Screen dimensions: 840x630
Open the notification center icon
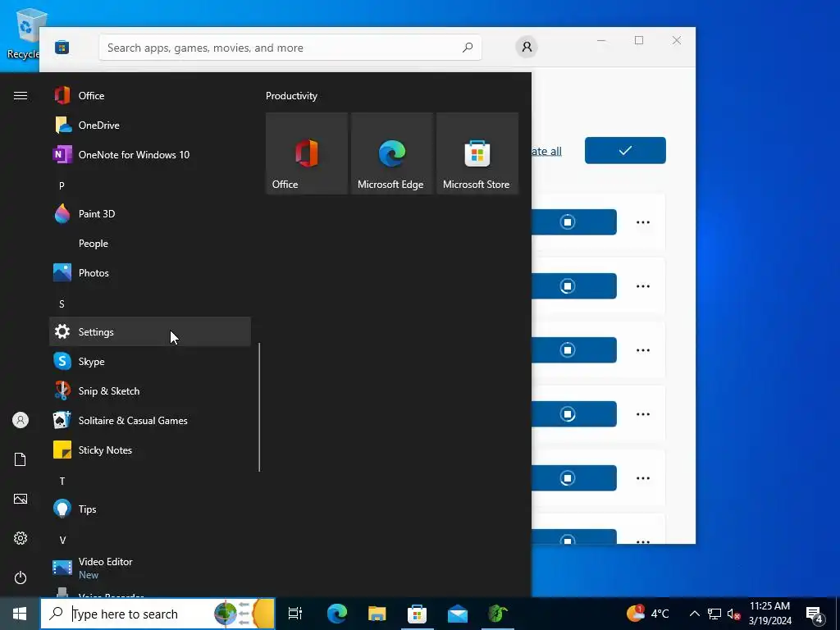pos(815,614)
